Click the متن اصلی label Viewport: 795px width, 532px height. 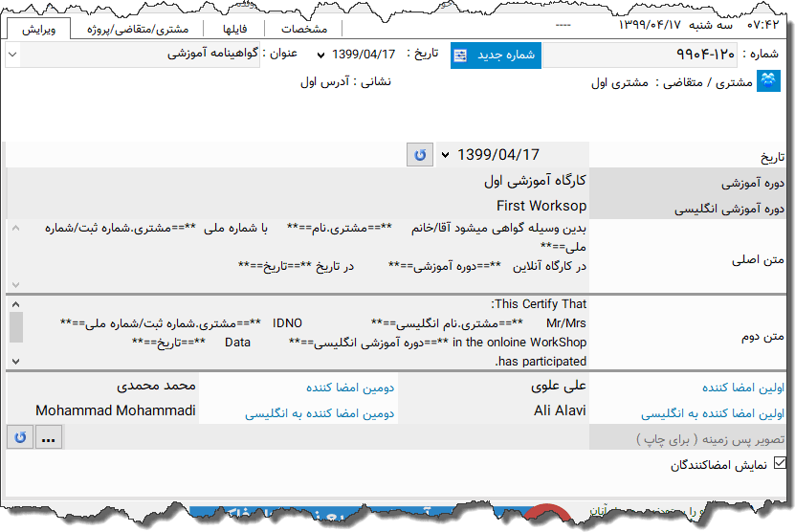coord(758,260)
